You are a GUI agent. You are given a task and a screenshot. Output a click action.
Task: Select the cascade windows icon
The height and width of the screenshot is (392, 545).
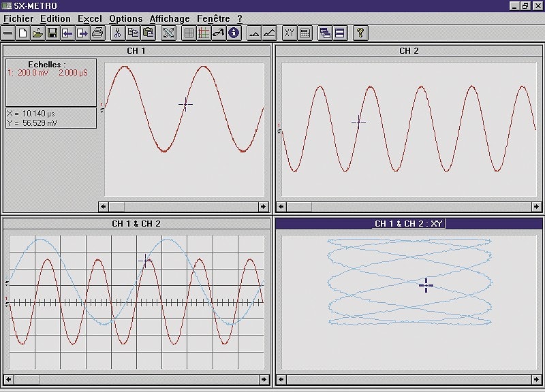(x=325, y=33)
